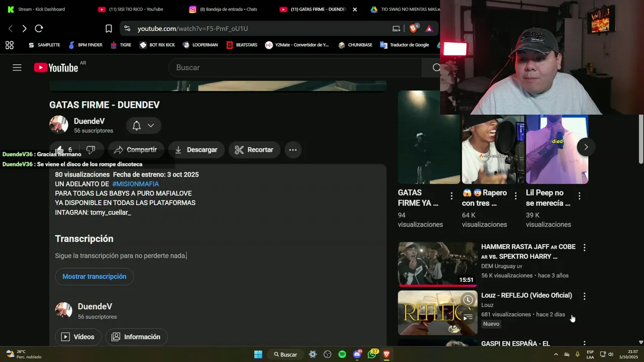Open the Lil Peep no se merecía short

pyautogui.click(x=557, y=149)
